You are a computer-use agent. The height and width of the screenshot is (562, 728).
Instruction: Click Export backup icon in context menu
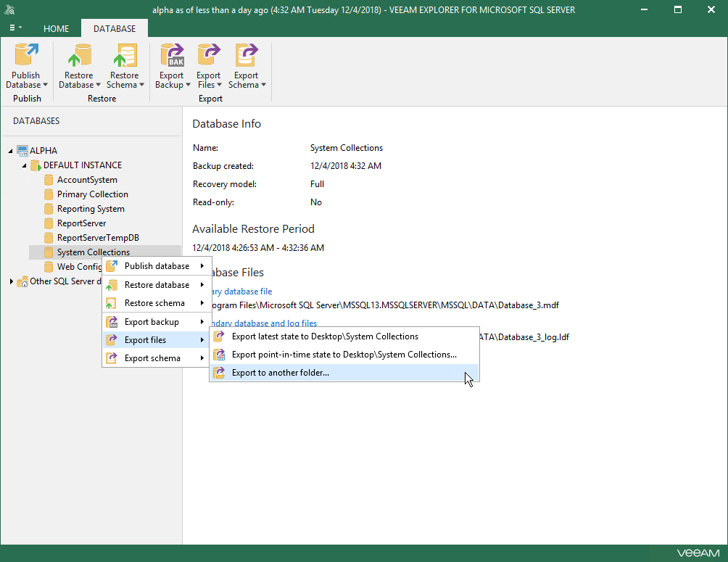click(x=112, y=322)
